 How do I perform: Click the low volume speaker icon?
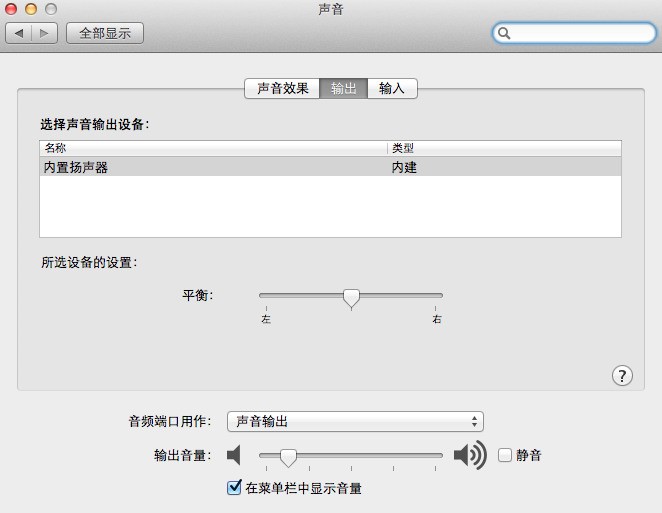[234, 455]
